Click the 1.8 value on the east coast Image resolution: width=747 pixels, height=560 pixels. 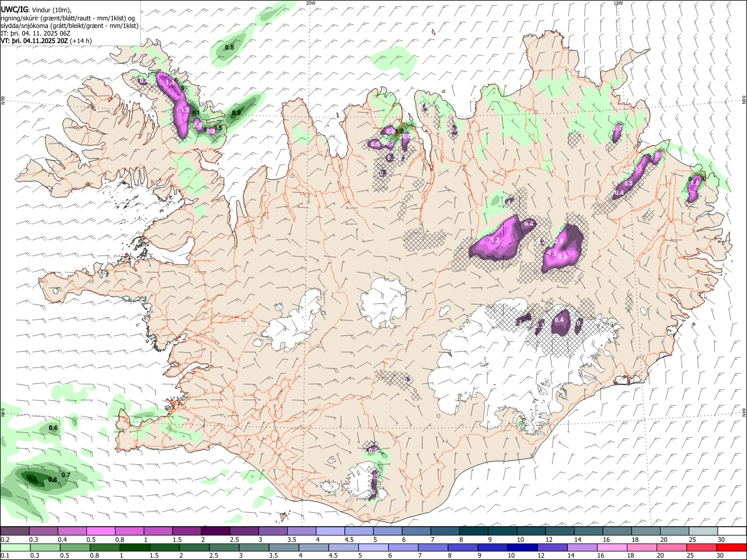tap(694, 183)
